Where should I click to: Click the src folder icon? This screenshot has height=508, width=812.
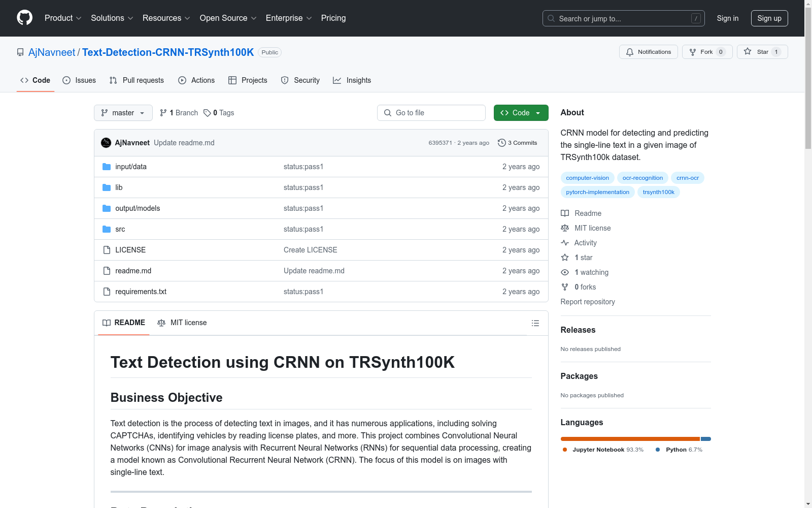107,229
